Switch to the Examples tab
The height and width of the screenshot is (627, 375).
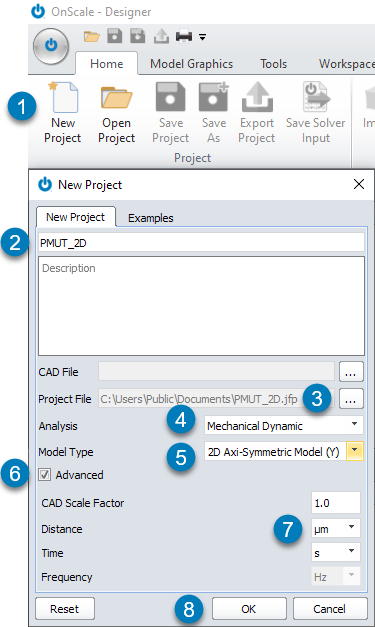[x=151, y=218]
